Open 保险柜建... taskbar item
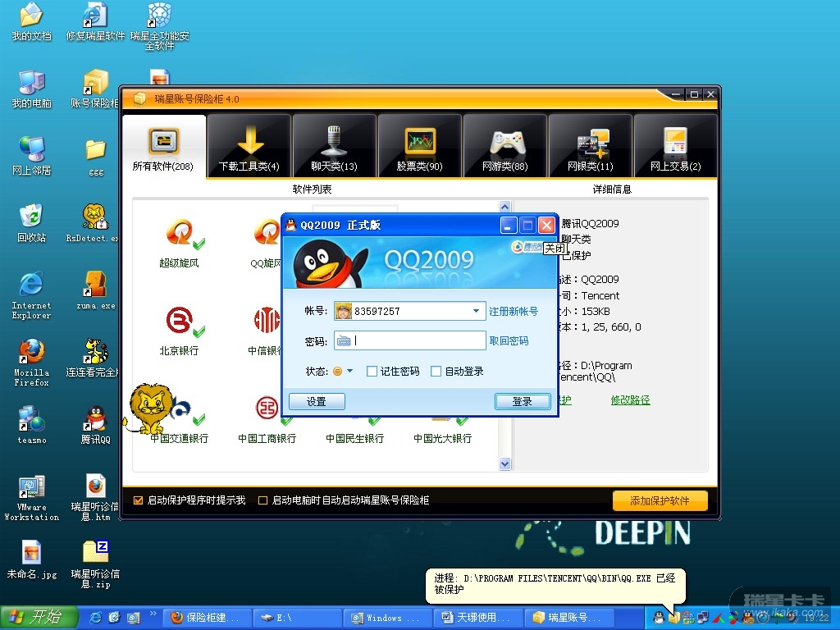 point(207,618)
